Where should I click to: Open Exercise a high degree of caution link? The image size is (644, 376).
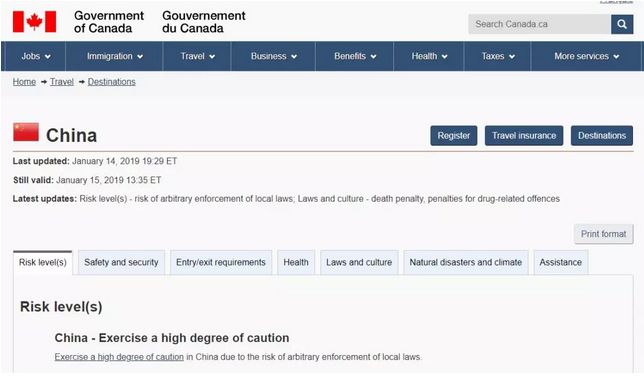(119, 357)
